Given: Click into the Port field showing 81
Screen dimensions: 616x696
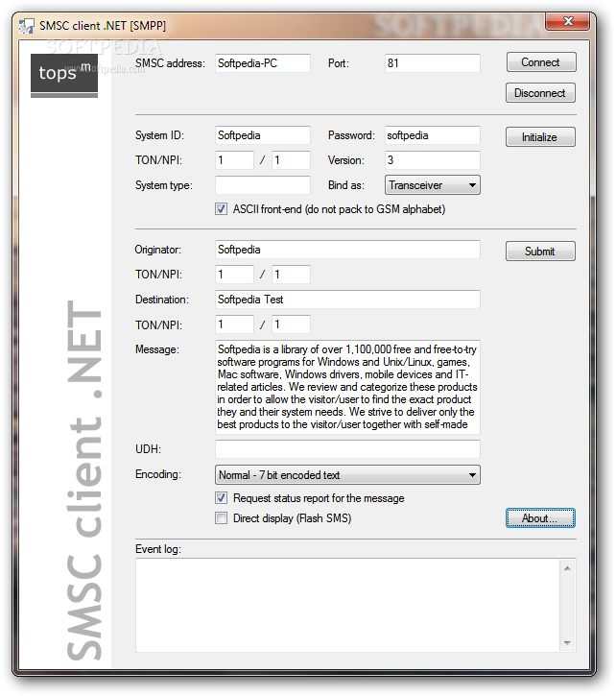Looking at the screenshot, I should tap(433, 63).
